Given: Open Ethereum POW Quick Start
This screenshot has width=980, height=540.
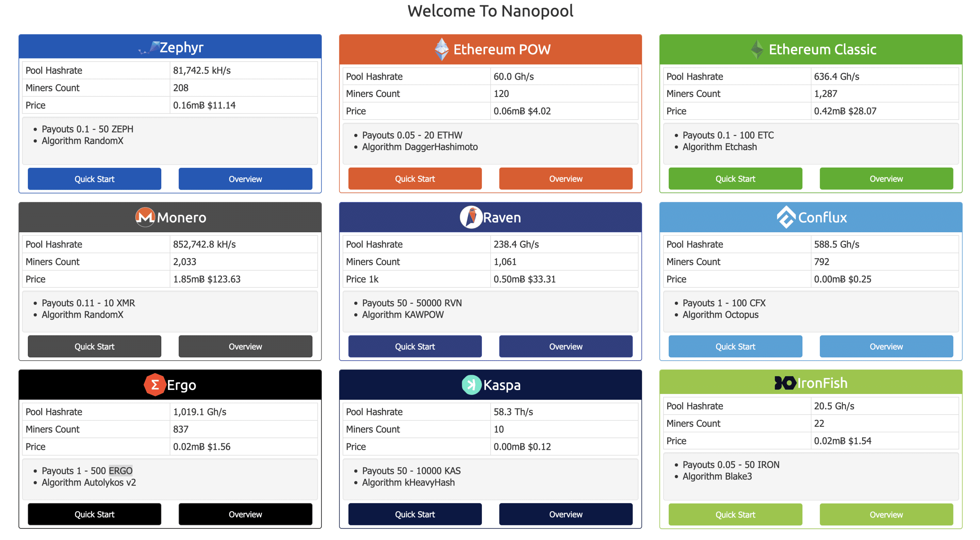Looking at the screenshot, I should 415,178.
